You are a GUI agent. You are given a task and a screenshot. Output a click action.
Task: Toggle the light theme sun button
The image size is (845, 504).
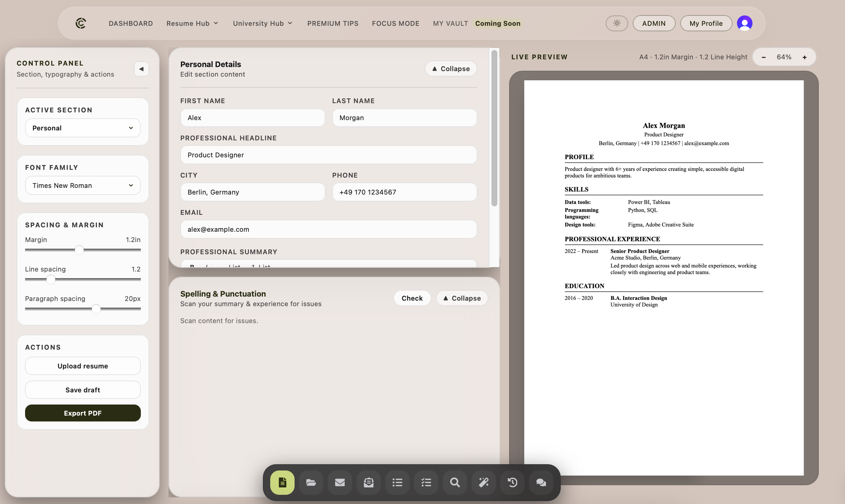pyautogui.click(x=617, y=23)
